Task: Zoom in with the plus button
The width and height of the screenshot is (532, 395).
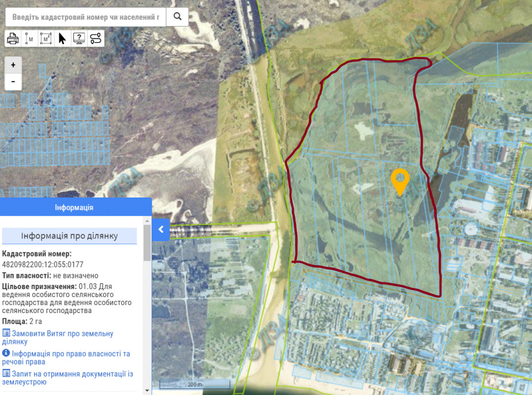Action: tap(13, 65)
